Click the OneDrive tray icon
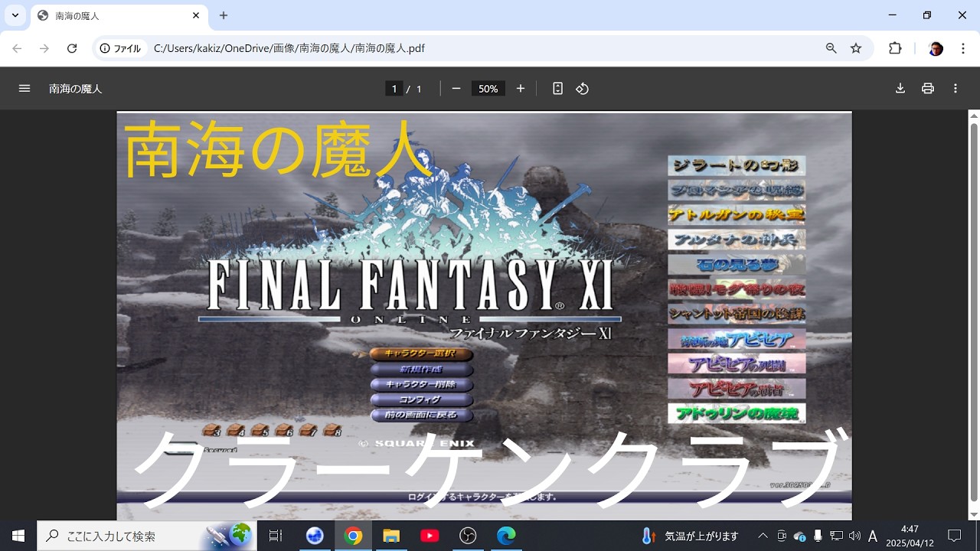Image resolution: width=980 pixels, height=551 pixels. (x=800, y=536)
